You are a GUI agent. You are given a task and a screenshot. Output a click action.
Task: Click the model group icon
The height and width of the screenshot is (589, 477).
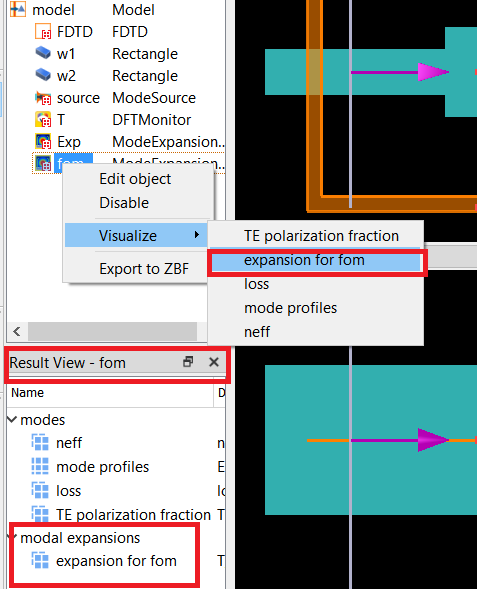click(18, 9)
